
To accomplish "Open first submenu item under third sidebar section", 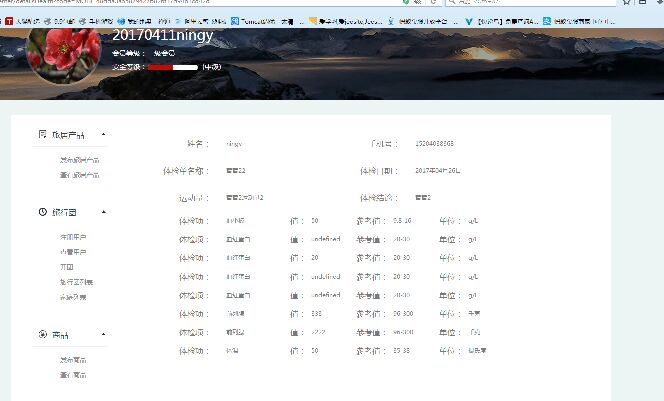I will [73, 359].
